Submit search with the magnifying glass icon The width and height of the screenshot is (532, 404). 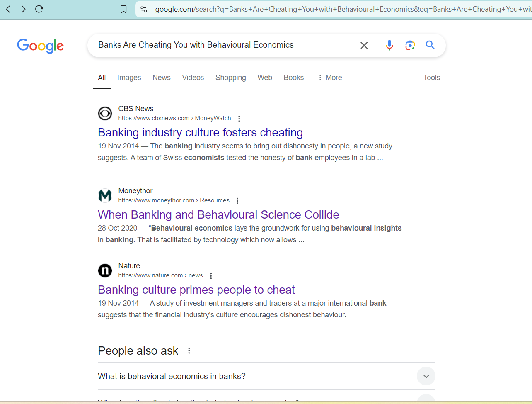tap(430, 45)
